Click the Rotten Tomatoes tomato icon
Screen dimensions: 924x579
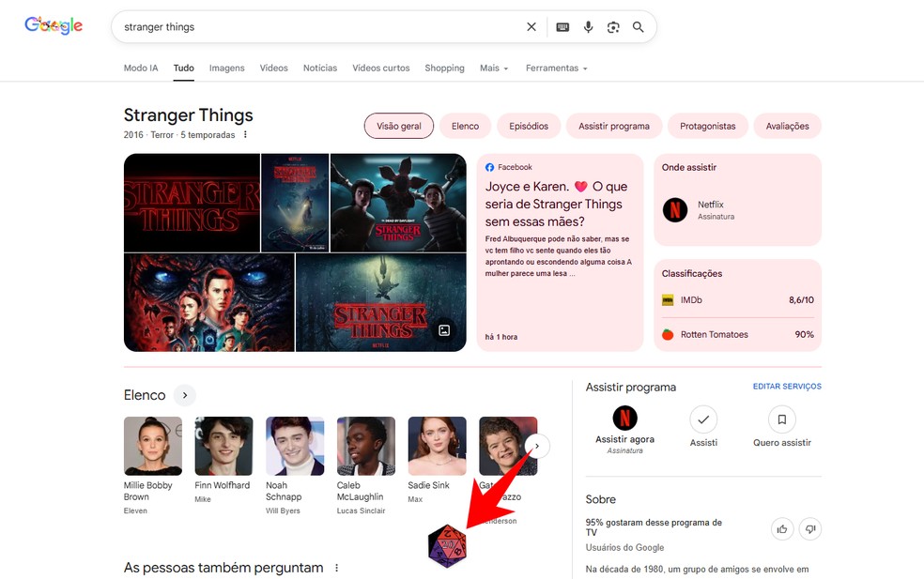[x=668, y=335]
